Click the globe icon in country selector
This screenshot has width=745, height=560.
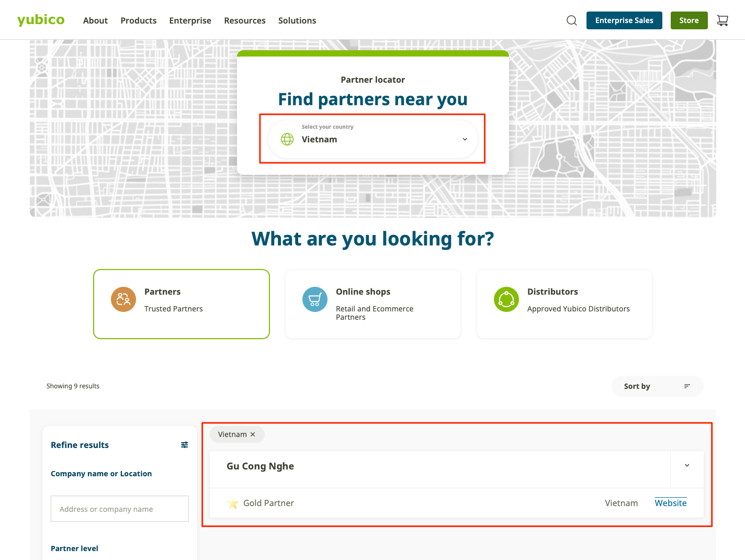click(287, 139)
